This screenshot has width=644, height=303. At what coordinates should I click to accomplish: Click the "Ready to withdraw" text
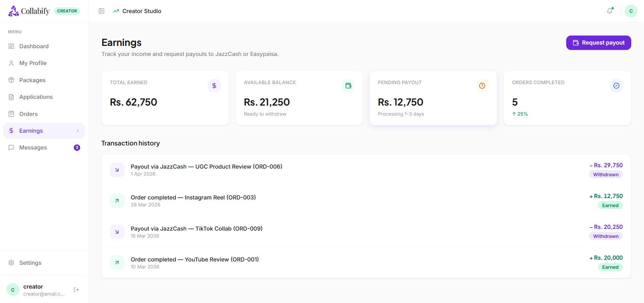pos(265,114)
